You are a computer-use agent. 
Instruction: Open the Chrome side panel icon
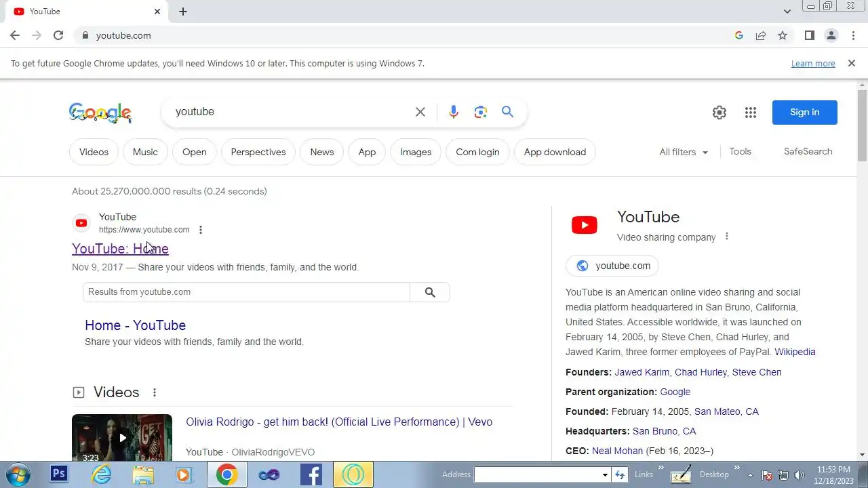810,35
